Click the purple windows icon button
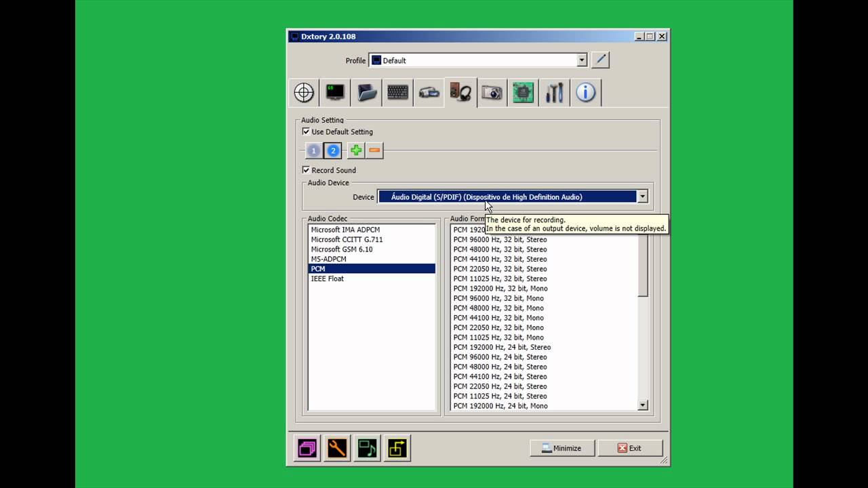Screen dimensions: 868x488 click(307, 448)
